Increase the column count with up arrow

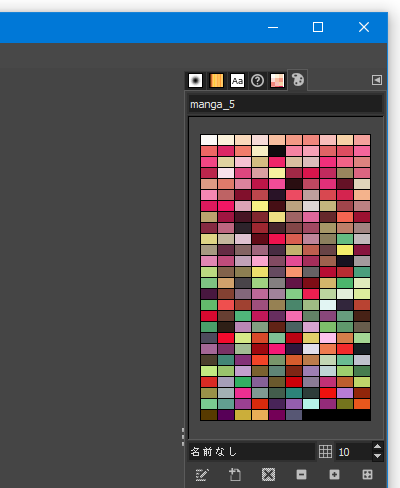377,446
